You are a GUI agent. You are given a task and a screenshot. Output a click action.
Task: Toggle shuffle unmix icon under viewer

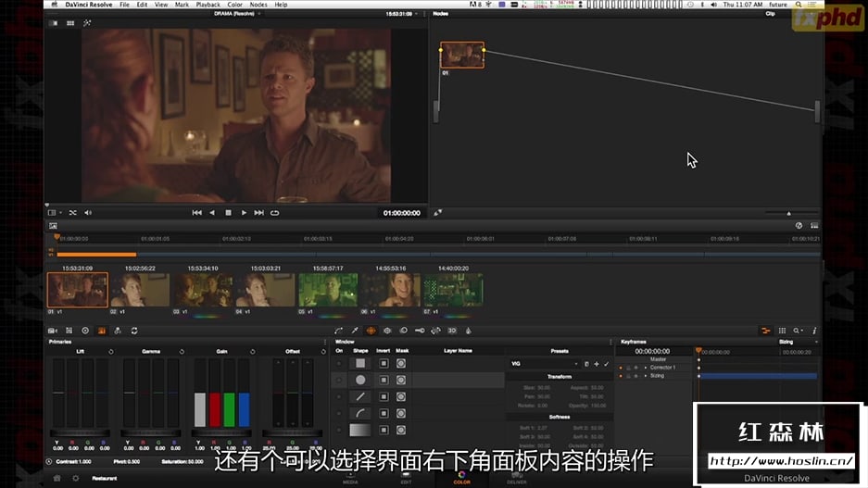tap(72, 213)
